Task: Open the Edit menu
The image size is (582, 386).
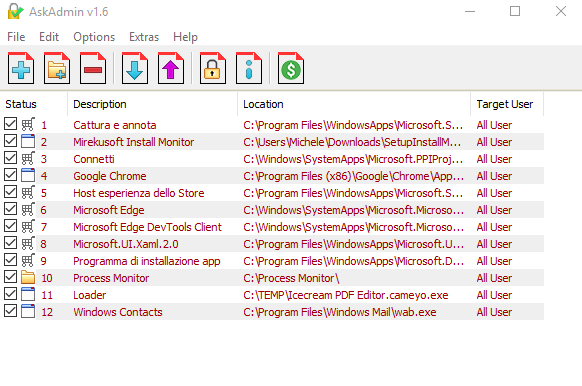Action: 49,37
